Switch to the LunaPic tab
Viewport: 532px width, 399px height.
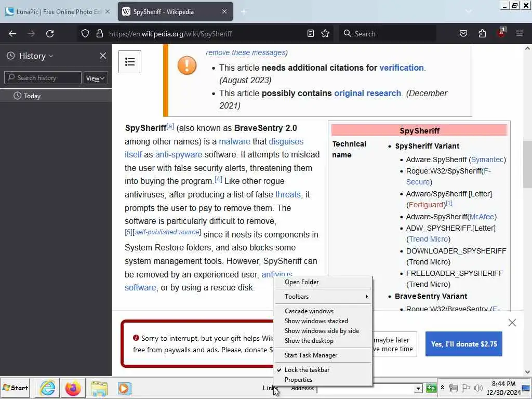coord(58,11)
